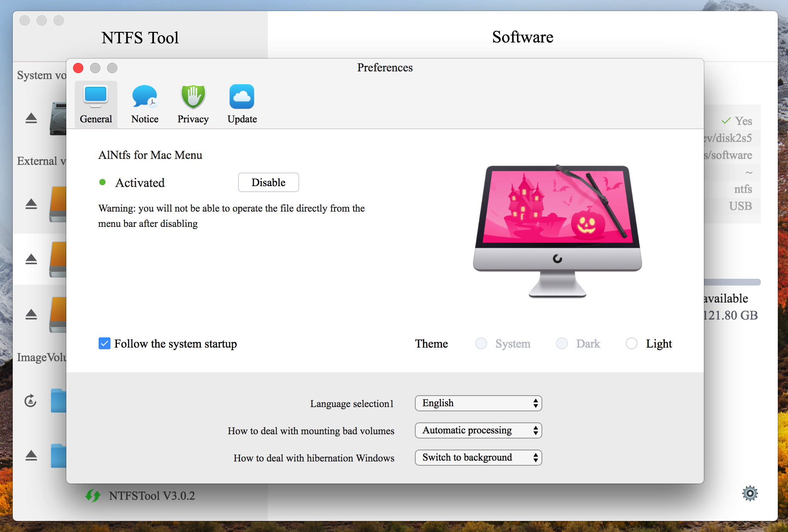
Task: Eject the first external volume
Action: 31,204
